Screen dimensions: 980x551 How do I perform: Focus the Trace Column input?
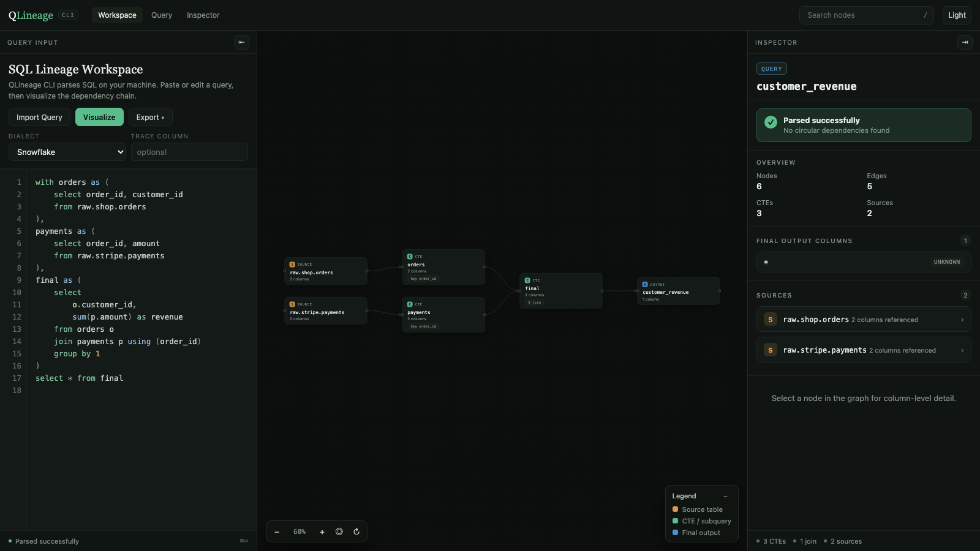(189, 152)
